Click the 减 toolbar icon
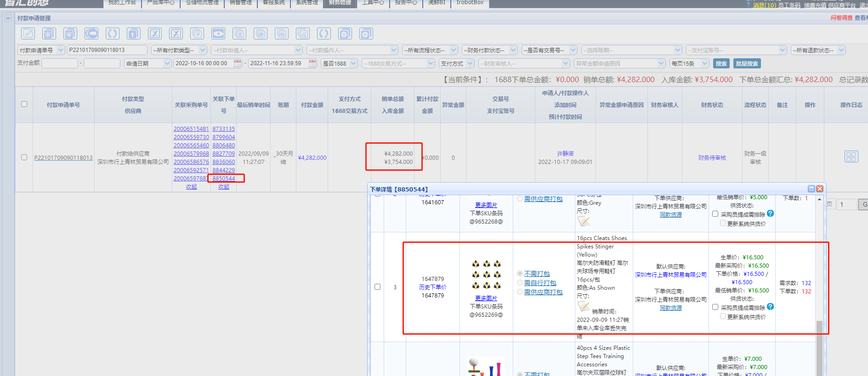The width and height of the screenshot is (868, 376). (303, 34)
